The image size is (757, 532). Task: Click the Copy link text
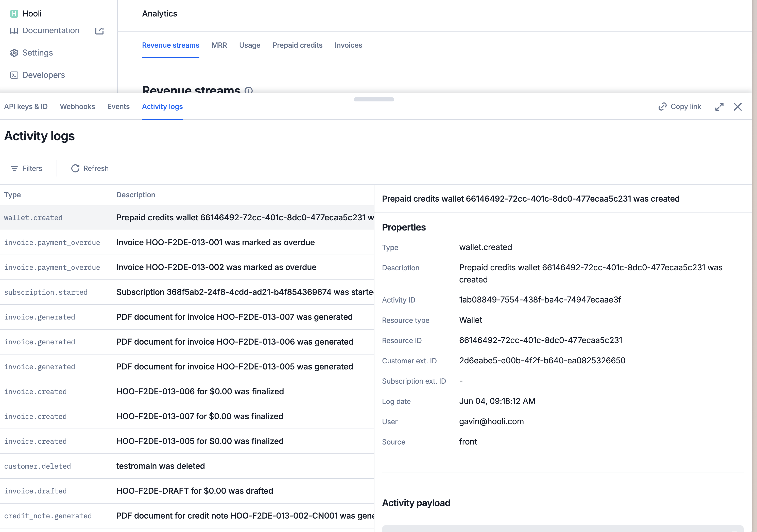pos(686,107)
